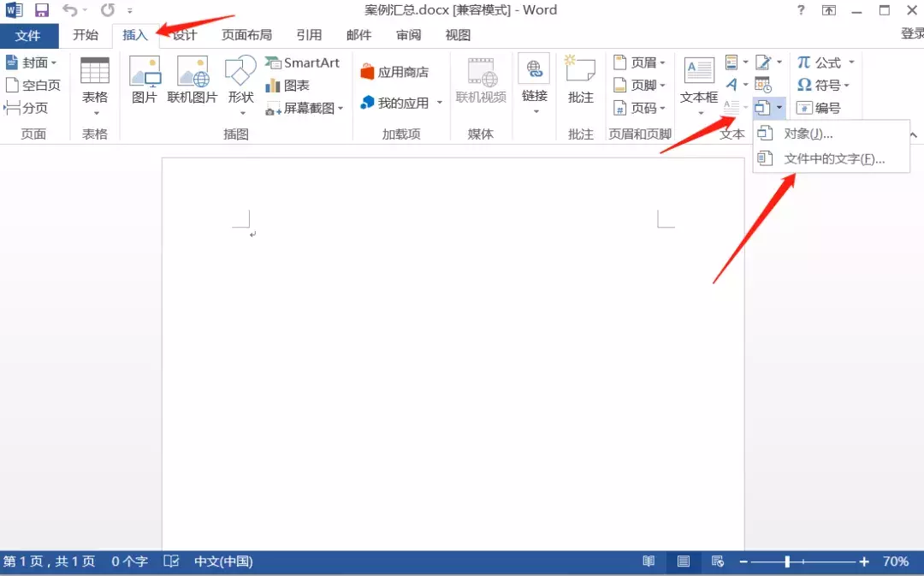Switch to the 开始 ribbon tab
This screenshot has height=576, width=924.
[86, 35]
